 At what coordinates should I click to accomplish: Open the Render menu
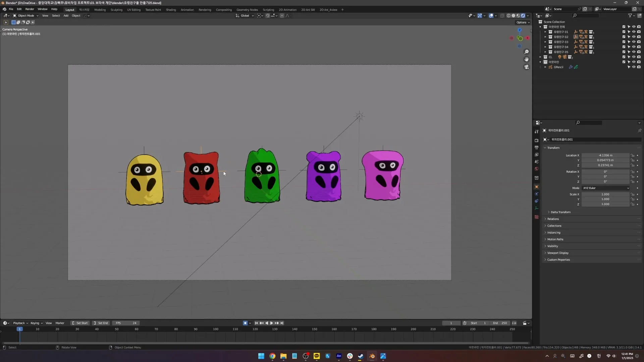30,9
